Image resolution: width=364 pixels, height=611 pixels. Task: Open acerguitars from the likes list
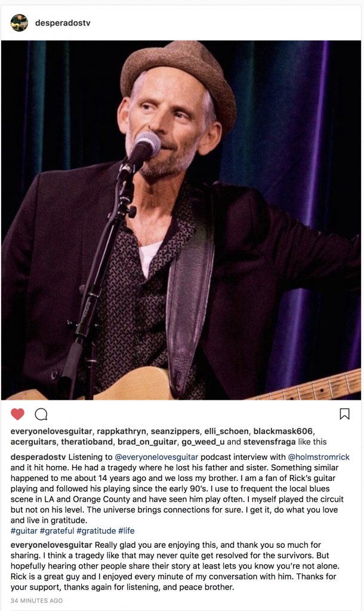(33, 442)
